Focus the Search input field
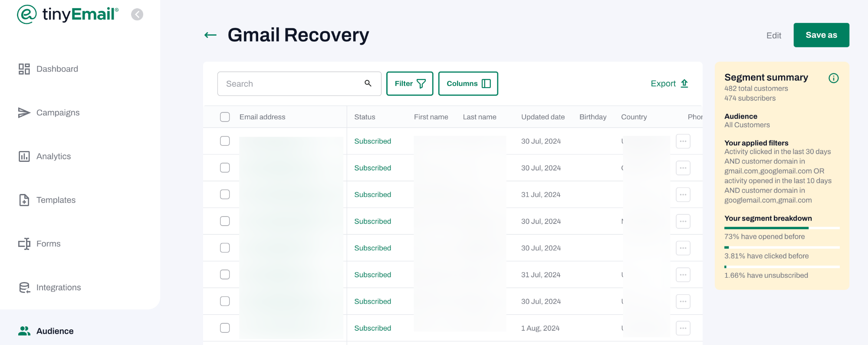 [299, 84]
